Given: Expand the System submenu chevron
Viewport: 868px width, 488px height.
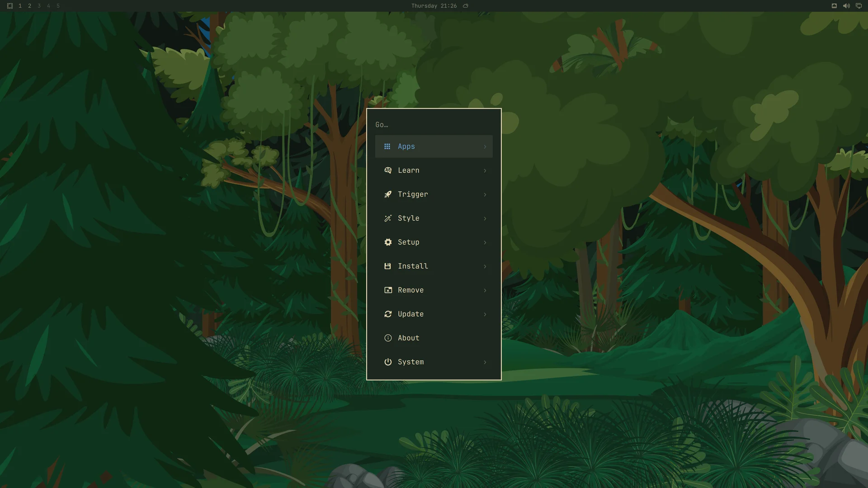Looking at the screenshot, I should coord(485,362).
